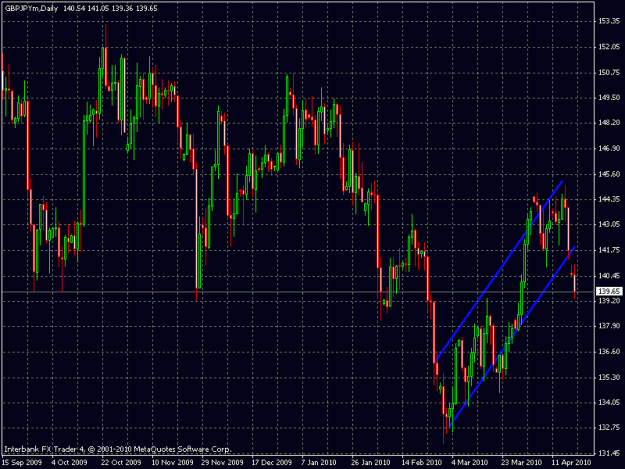
Task: Click the 14 Feb 2010 date label
Action: pos(422,463)
